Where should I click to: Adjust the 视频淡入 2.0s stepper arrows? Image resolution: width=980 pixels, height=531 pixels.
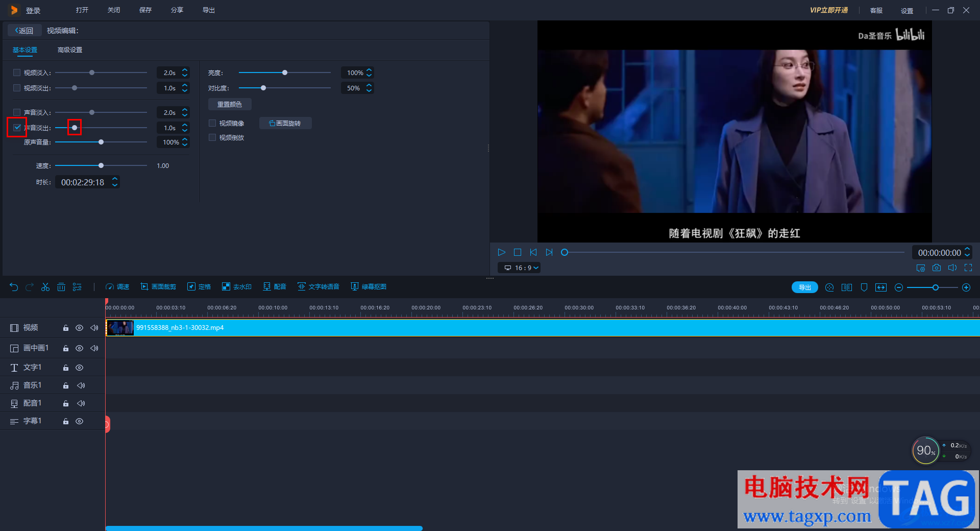point(185,73)
